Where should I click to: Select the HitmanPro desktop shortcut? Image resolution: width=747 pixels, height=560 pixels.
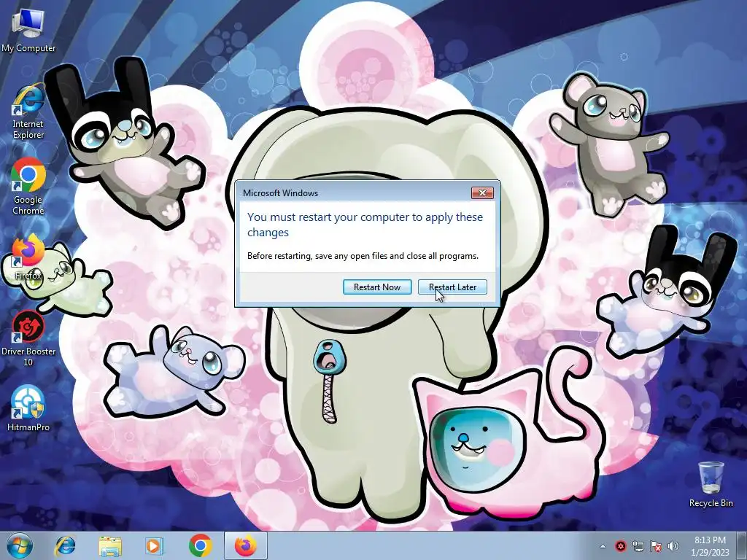pos(28,408)
